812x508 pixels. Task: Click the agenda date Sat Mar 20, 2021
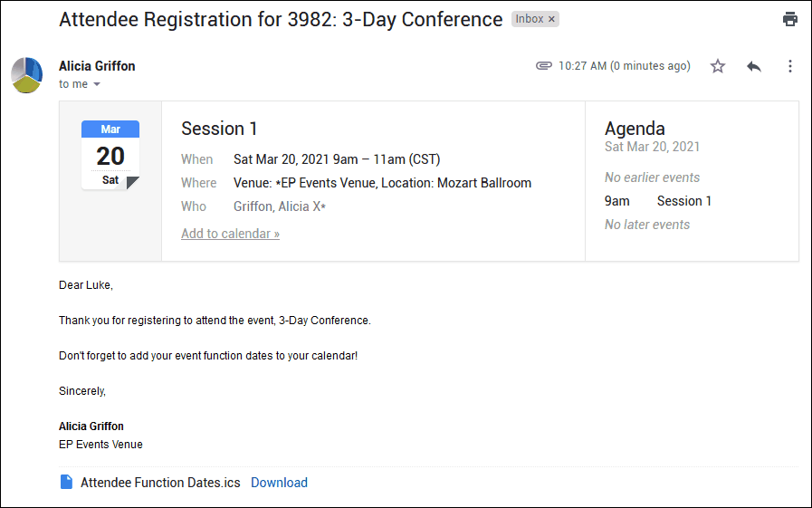click(x=652, y=147)
